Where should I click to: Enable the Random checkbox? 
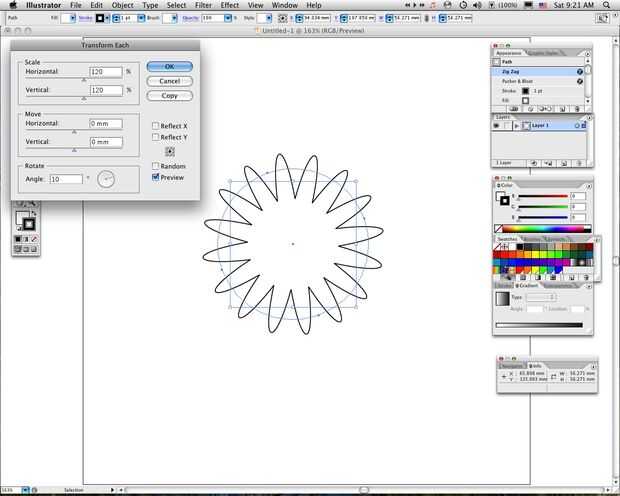155,166
